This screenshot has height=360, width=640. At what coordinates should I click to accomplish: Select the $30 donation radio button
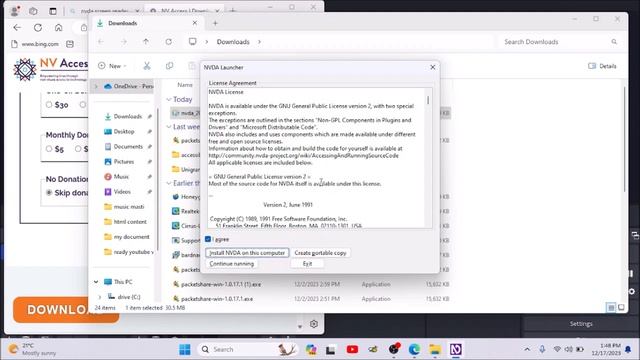point(49,105)
